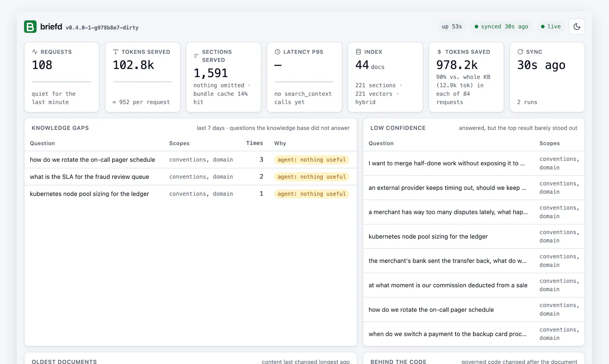Toggle dark mode with the moon button
This screenshot has width=609, height=364.
tap(577, 27)
